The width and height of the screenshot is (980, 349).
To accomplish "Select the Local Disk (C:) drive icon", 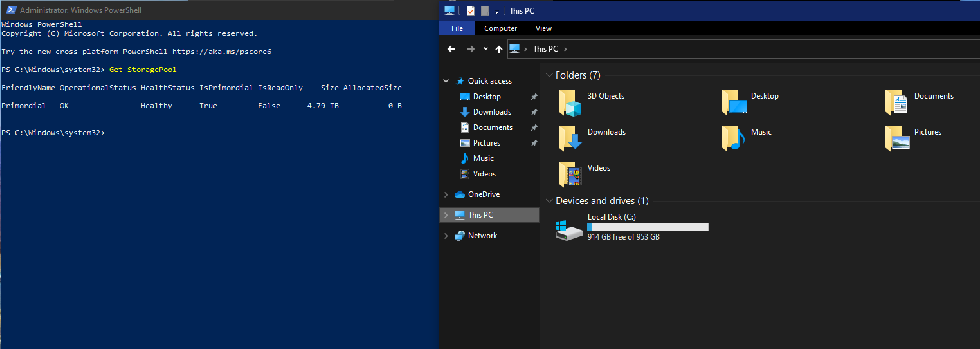I will (570, 229).
